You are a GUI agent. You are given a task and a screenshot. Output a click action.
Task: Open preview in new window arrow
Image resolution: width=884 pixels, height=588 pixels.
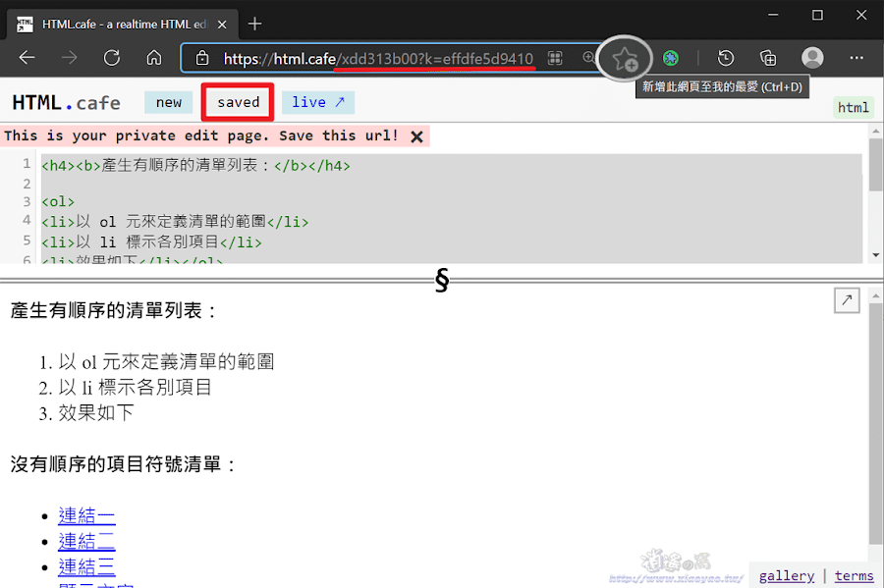(847, 300)
